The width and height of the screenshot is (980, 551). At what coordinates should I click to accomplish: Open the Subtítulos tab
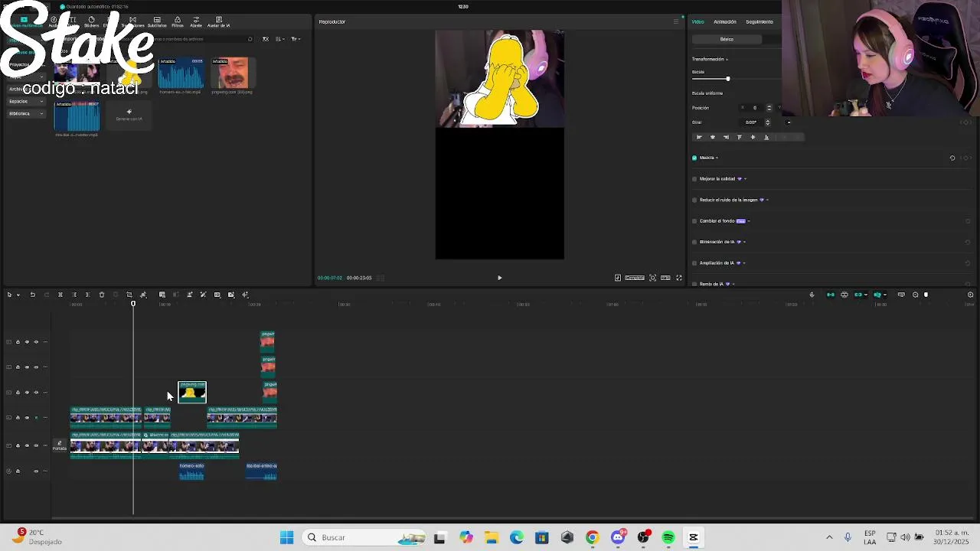click(157, 22)
